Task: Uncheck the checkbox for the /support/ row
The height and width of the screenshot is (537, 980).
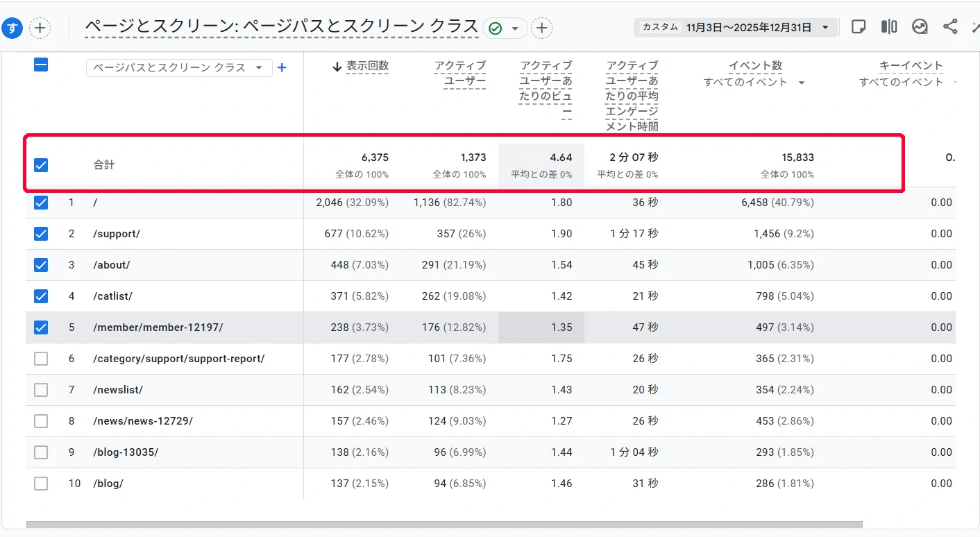Action: 41,234
